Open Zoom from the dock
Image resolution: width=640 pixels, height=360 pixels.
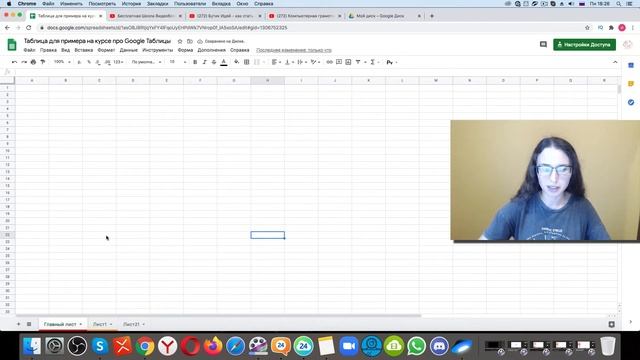coord(349,346)
